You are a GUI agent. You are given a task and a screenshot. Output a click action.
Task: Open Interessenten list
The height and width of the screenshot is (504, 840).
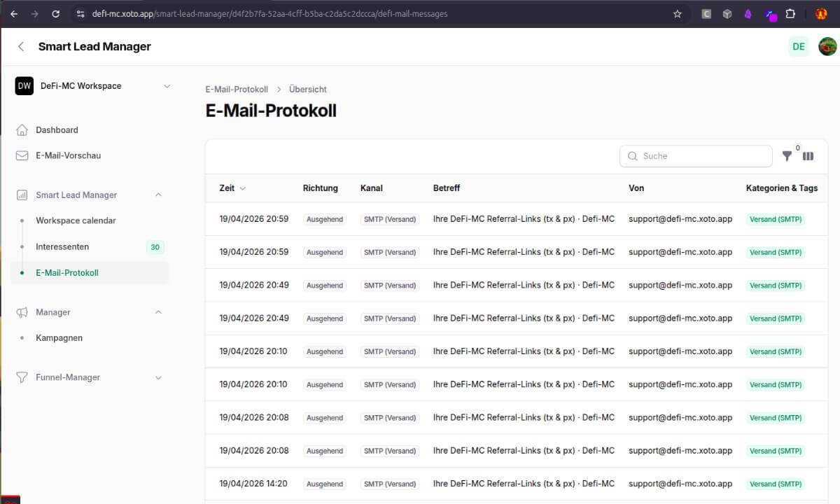(62, 247)
